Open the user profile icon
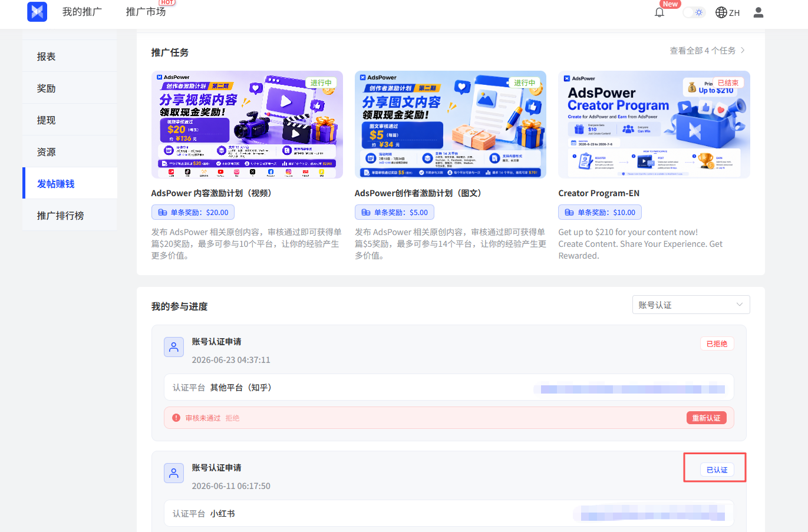This screenshot has width=808, height=532. [758, 12]
